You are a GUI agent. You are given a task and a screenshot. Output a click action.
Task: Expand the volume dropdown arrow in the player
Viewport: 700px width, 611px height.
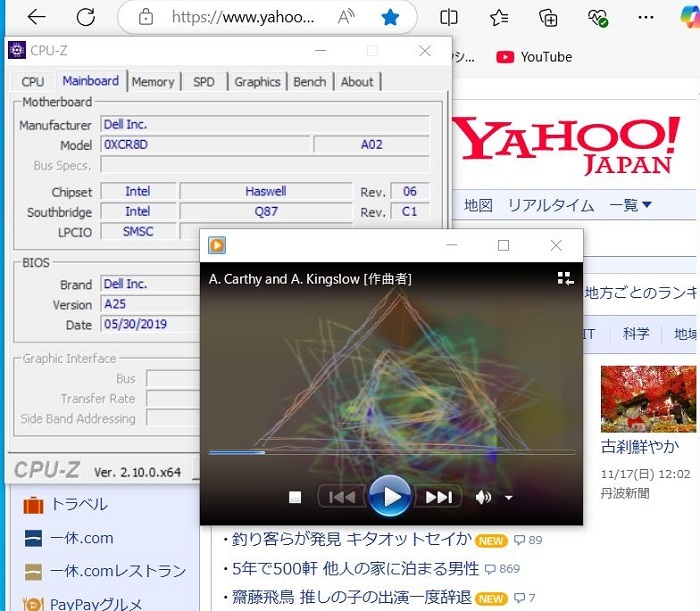click(x=508, y=498)
